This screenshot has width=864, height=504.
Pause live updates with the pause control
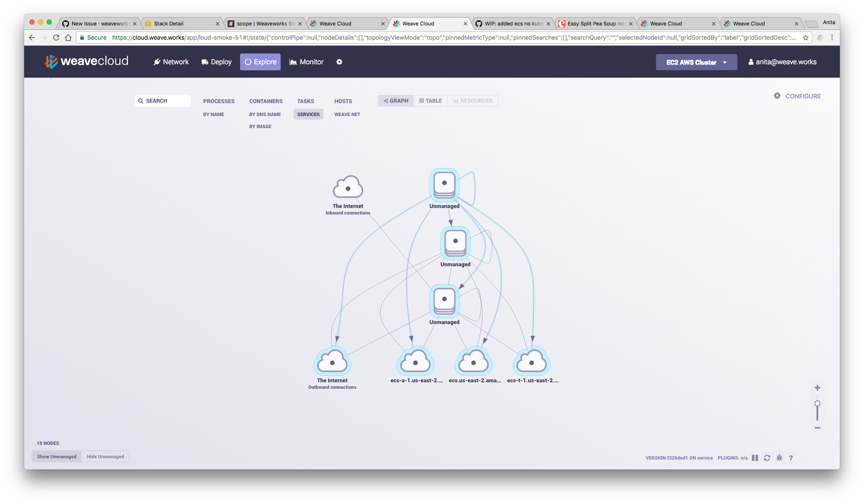755,458
